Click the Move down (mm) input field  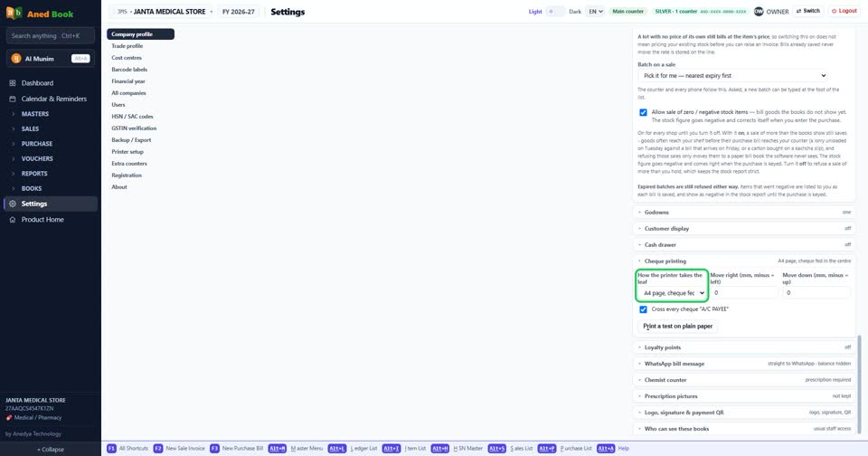click(816, 292)
